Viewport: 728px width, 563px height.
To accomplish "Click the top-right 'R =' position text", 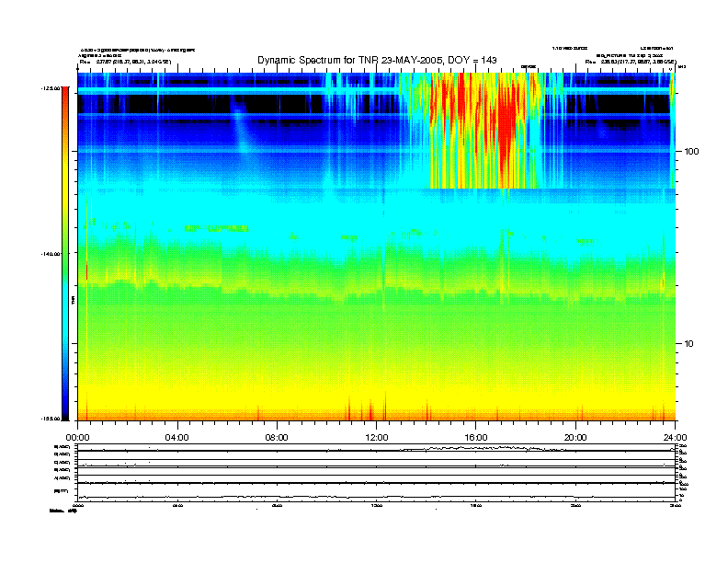I will 631,62.
